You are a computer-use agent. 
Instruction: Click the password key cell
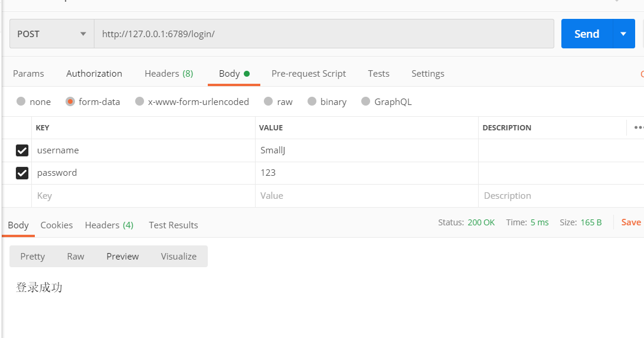[x=143, y=173]
